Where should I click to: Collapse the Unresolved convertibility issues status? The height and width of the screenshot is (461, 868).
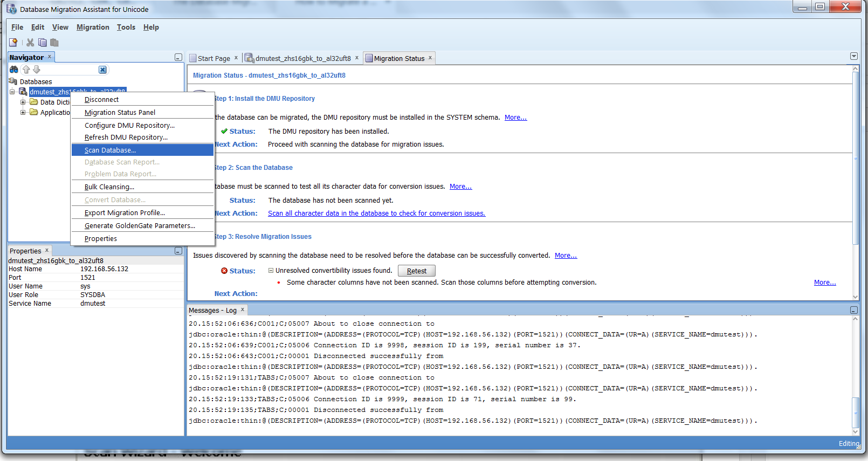[271, 271]
